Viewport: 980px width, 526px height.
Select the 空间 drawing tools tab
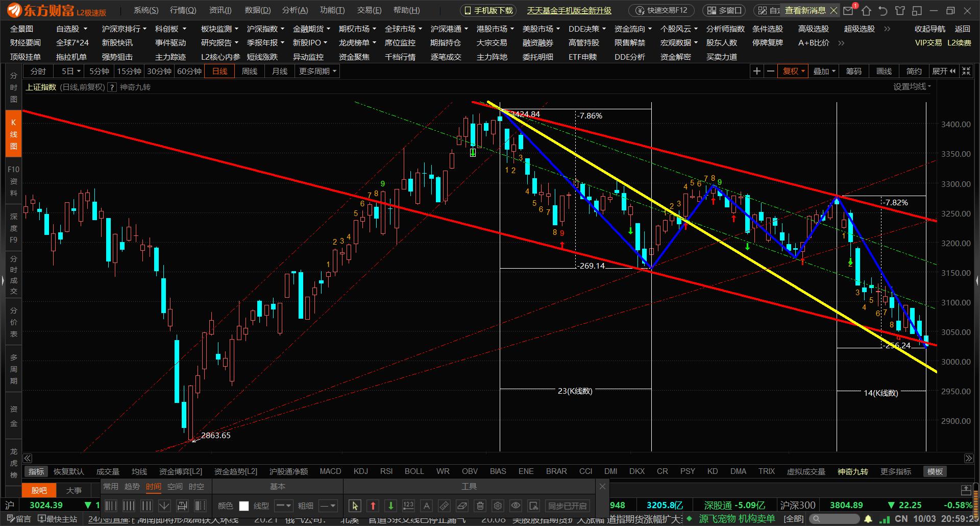click(x=175, y=487)
